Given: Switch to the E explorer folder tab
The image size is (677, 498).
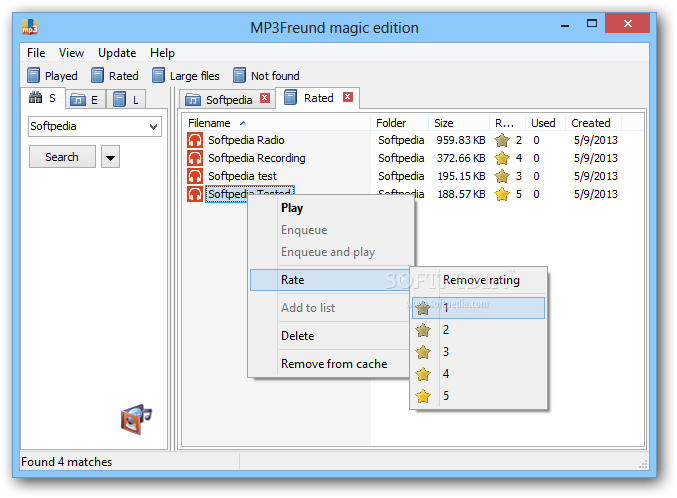Looking at the screenshot, I should (x=85, y=100).
